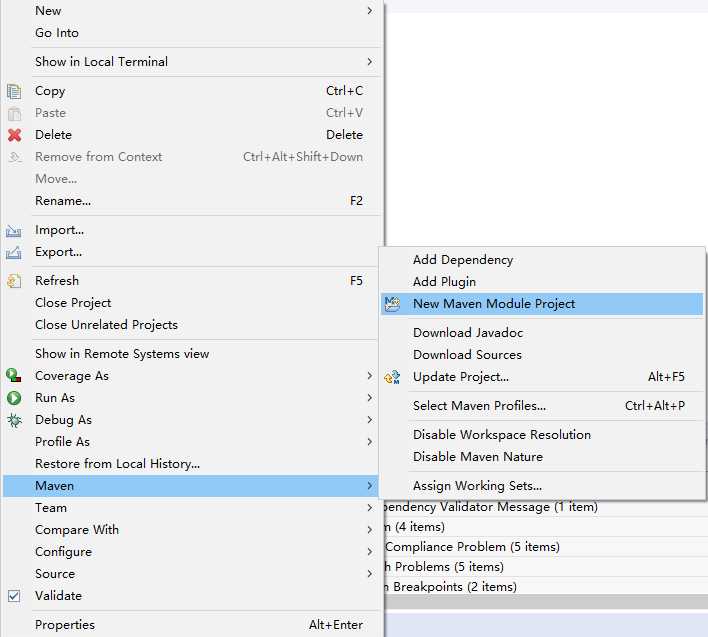Select New Maven Module Project entry
This screenshot has height=637, width=708.
click(x=542, y=304)
